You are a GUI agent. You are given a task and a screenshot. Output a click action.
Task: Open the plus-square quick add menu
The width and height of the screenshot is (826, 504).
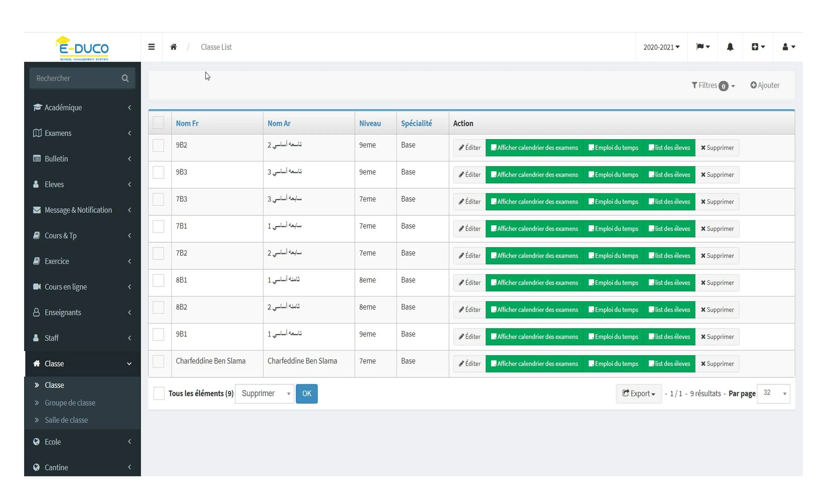(x=758, y=47)
